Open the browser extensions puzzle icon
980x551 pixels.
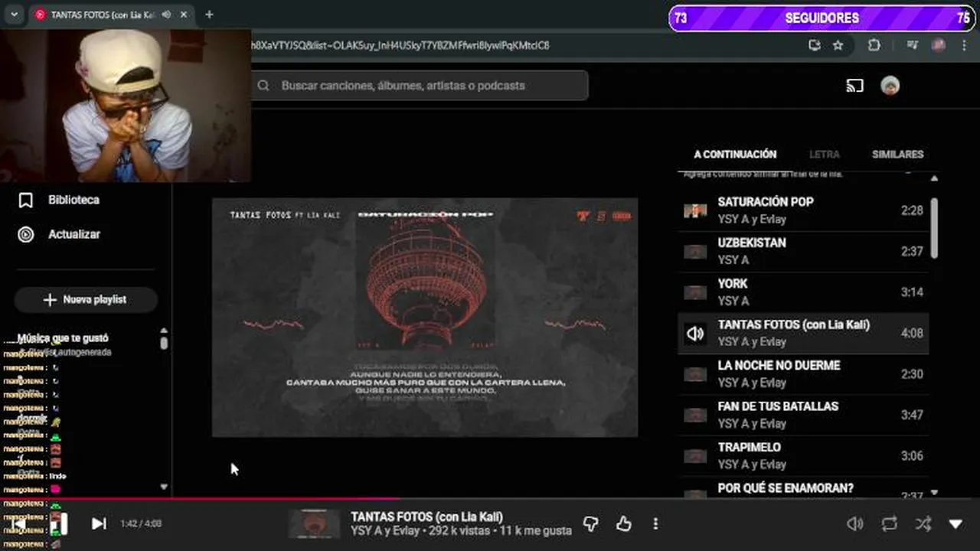tap(874, 45)
